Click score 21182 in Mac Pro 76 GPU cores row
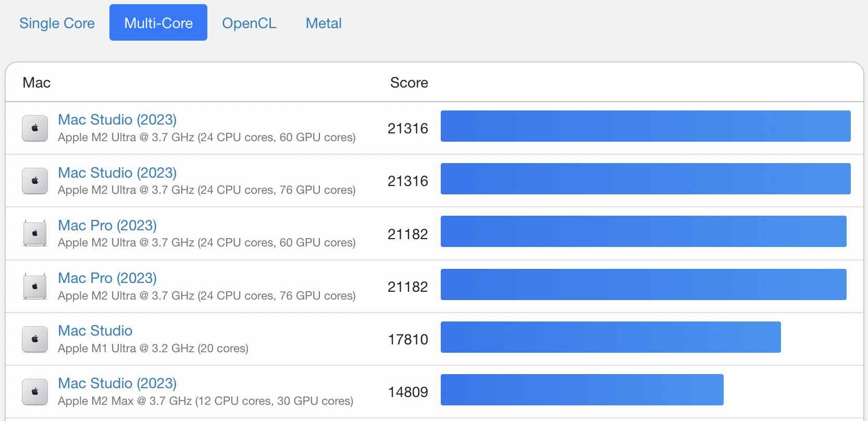This screenshot has height=421, width=868. point(408,287)
